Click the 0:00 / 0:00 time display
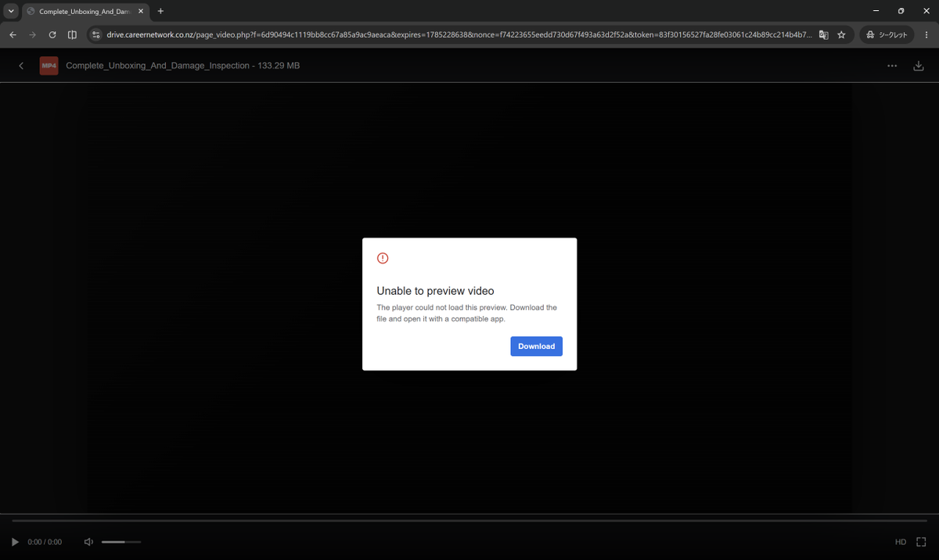The height and width of the screenshot is (560, 939). click(45, 542)
